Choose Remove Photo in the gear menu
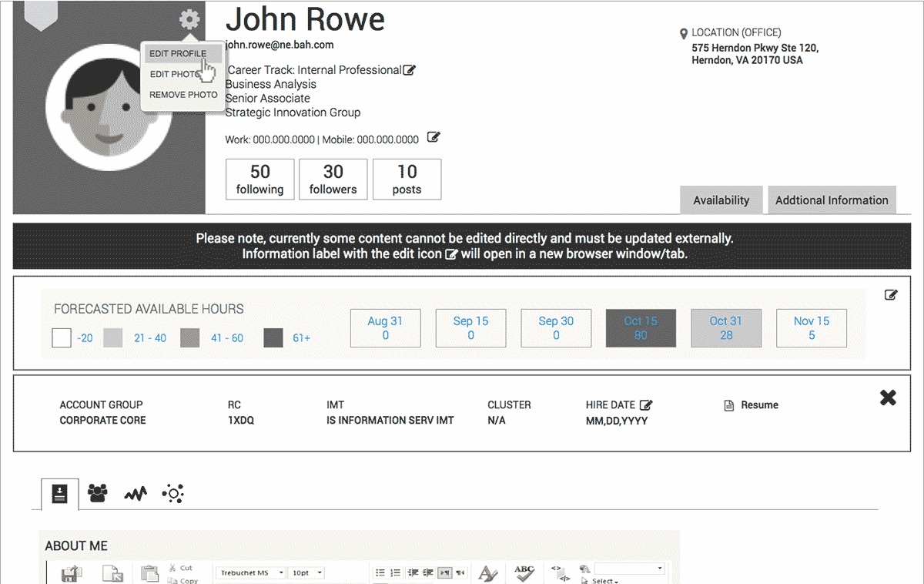 [183, 95]
